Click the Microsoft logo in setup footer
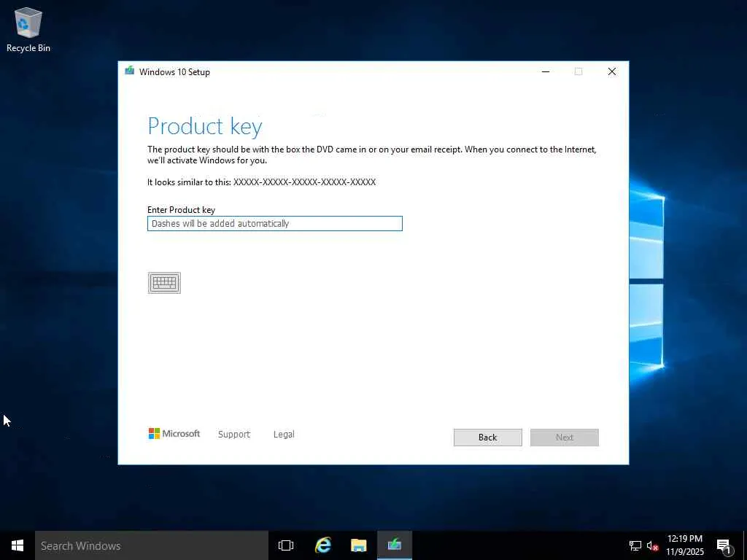 [x=174, y=433]
